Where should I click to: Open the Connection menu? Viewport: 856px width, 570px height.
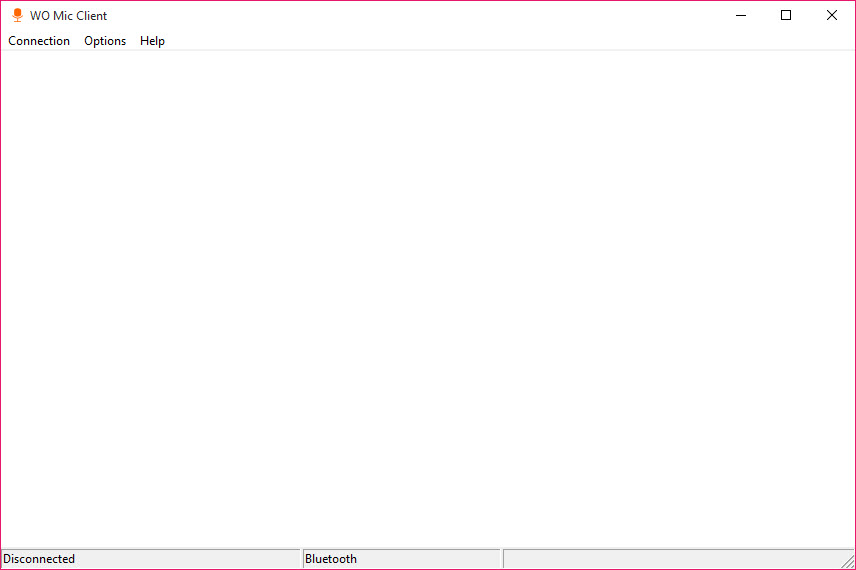[x=39, y=41]
